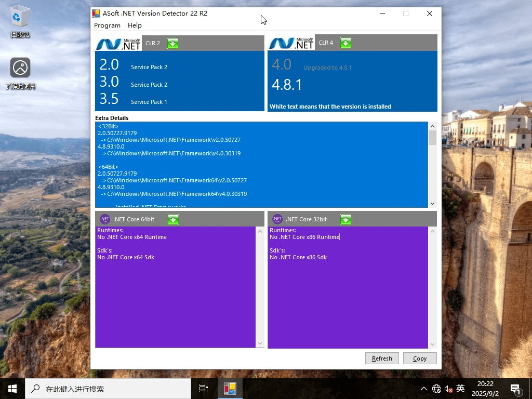Image resolution: width=532 pixels, height=399 pixels.
Task: Click the taskbar search input field
Action: (x=104, y=388)
